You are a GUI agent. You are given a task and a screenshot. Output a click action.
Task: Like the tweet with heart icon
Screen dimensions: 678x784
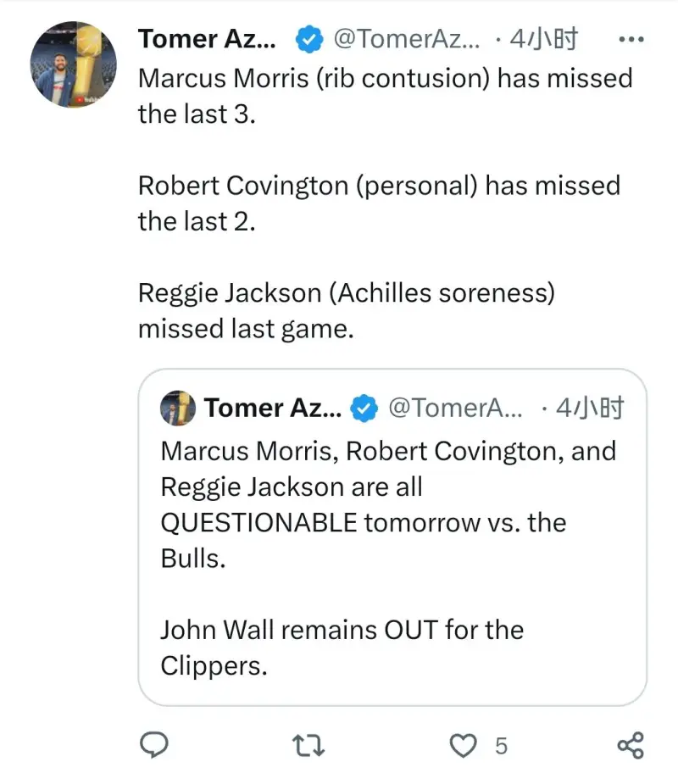coord(463,746)
